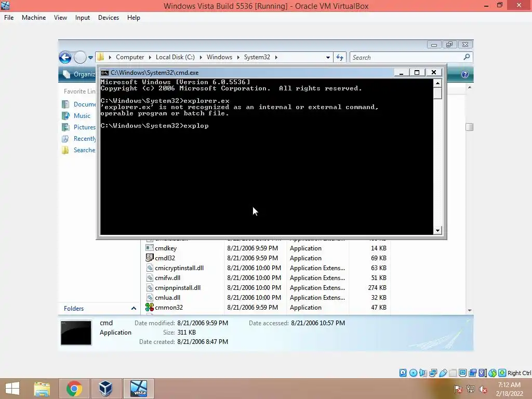Image resolution: width=532 pixels, height=399 pixels.
Task: Open the VirtualBox Input menu
Action: (x=83, y=18)
